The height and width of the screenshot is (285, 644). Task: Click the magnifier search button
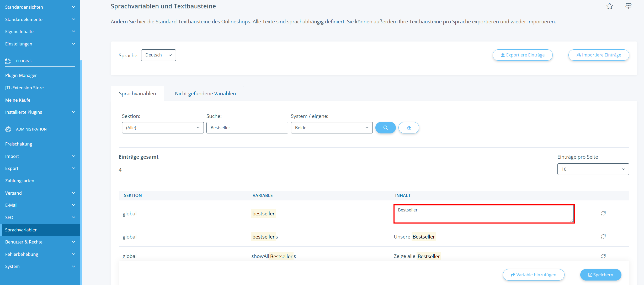(385, 128)
